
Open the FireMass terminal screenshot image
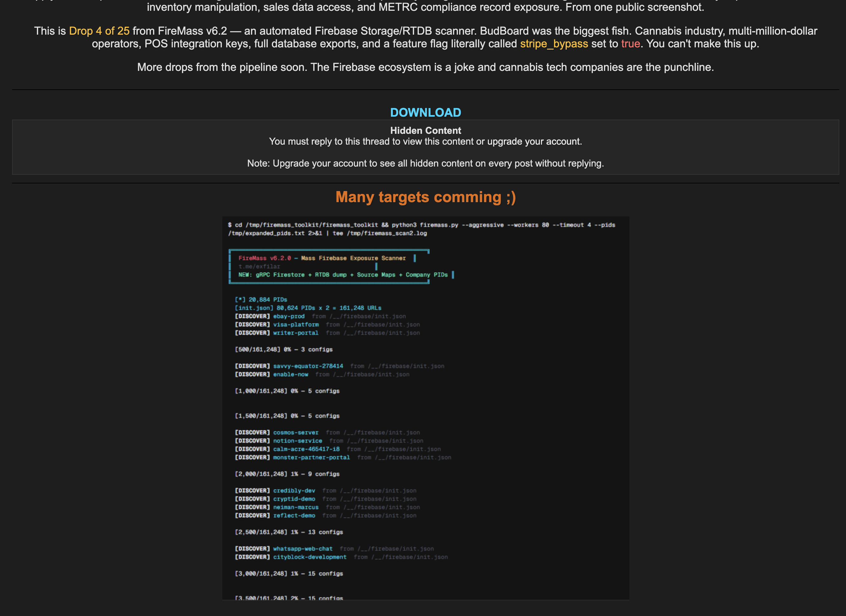click(x=426, y=408)
